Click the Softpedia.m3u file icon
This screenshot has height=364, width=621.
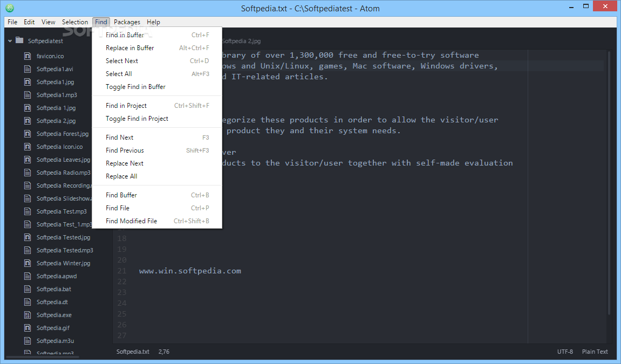click(x=28, y=341)
